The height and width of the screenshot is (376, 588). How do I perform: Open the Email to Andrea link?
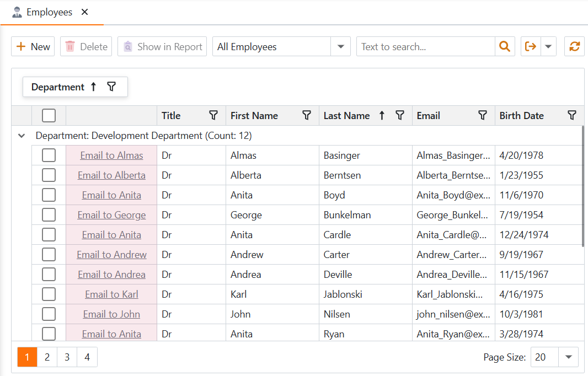(111, 275)
